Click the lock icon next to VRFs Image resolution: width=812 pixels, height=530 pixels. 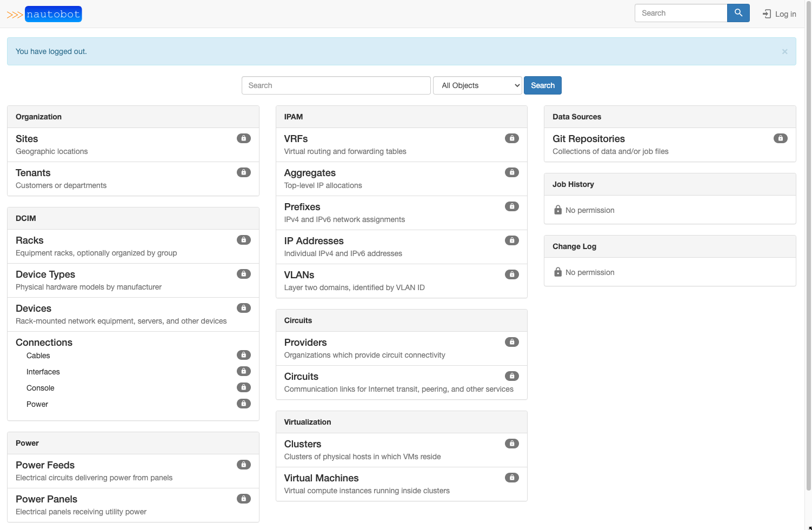click(511, 138)
